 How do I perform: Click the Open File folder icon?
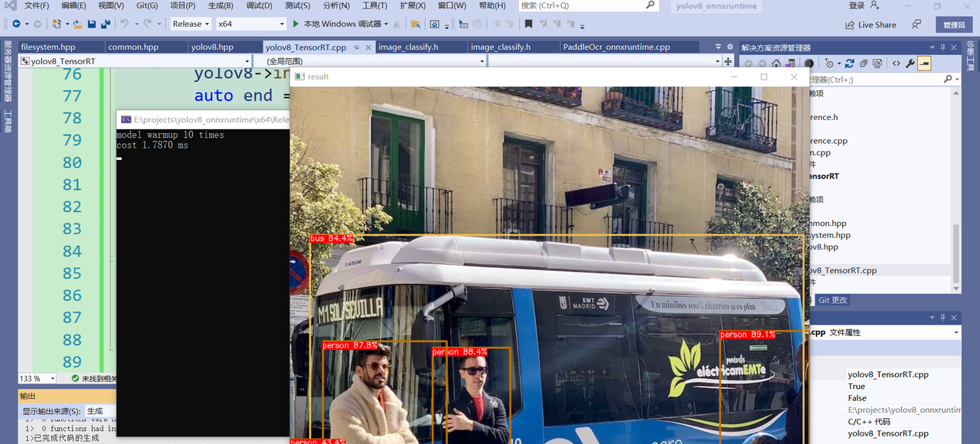tap(77, 24)
